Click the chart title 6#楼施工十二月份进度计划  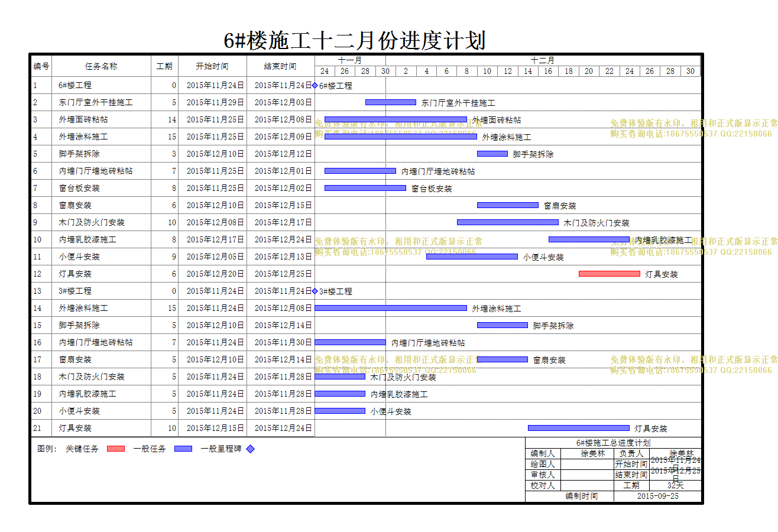point(355,41)
